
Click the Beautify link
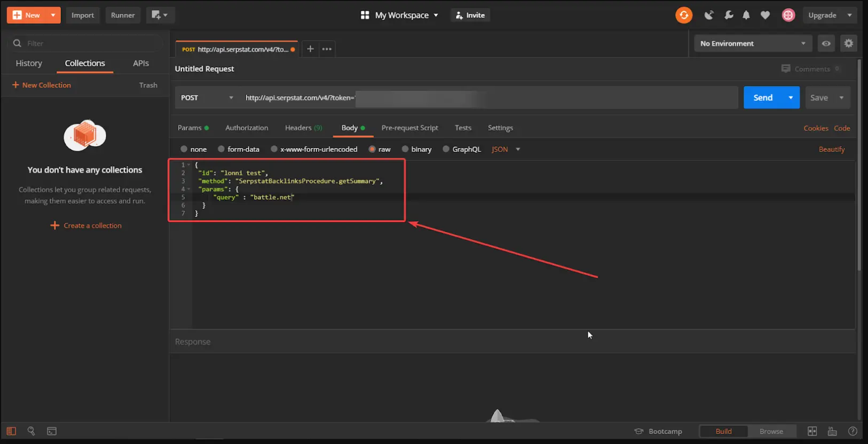tap(832, 149)
